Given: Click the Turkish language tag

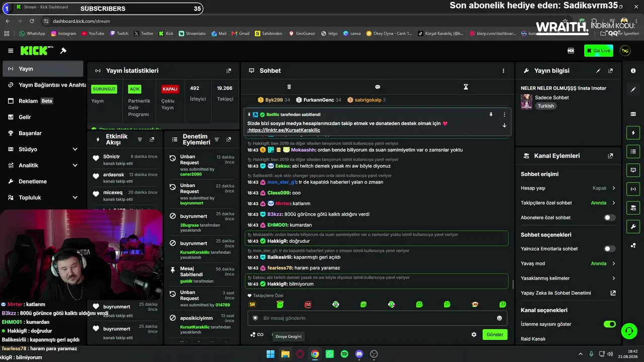Looking at the screenshot, I should pos(545,106).
